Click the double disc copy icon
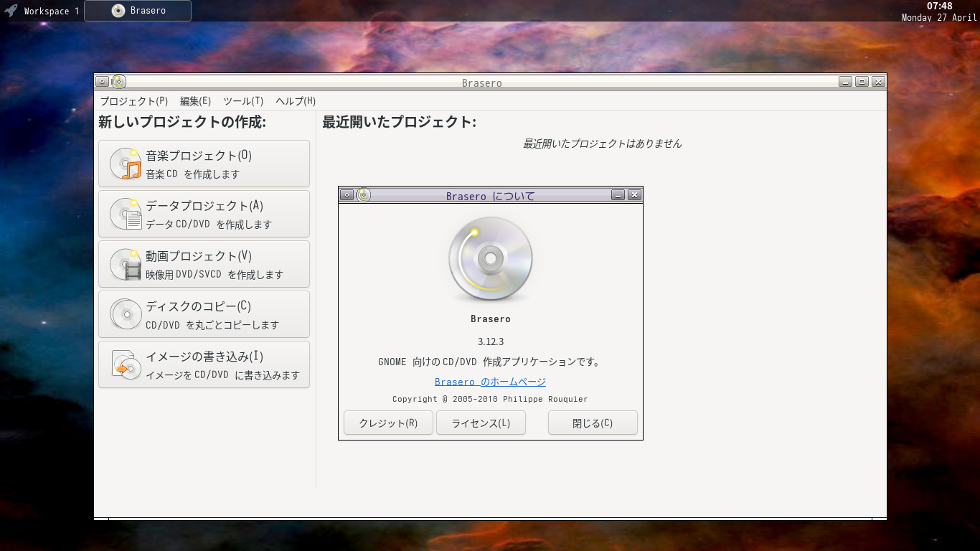 [x=126, y=314]
